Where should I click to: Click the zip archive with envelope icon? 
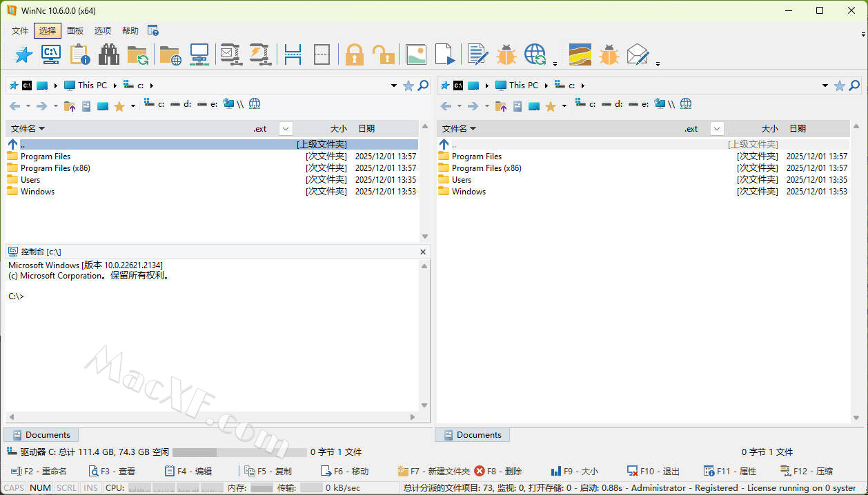pyautogui.click(x=230, y=55)
